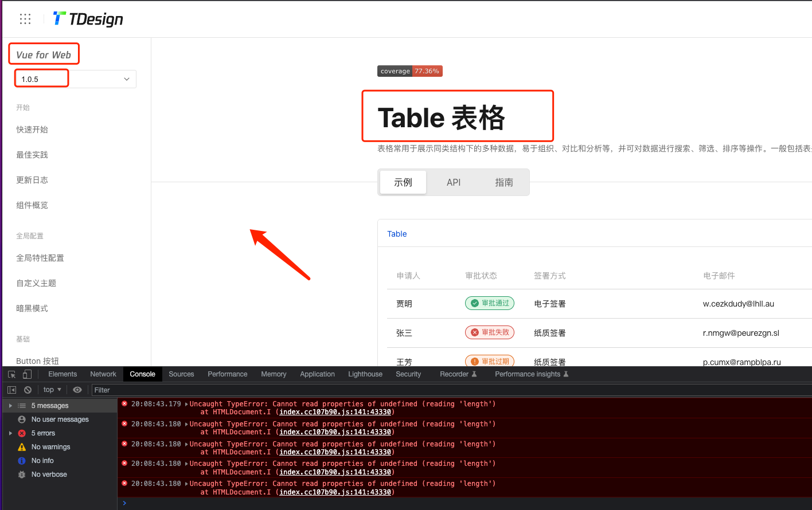
Task: Switch to the DevTools Memory tab
Action: click(x=274, y=374)
